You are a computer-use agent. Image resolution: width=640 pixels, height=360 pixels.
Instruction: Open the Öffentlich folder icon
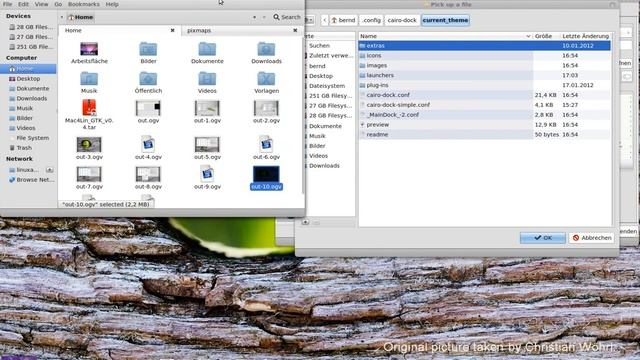(x=148, y=79)
